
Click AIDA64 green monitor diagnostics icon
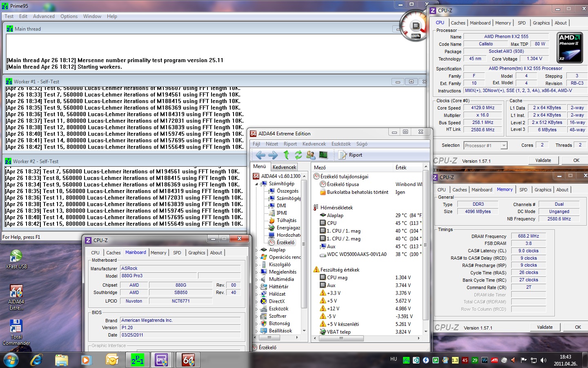(323, 155)
